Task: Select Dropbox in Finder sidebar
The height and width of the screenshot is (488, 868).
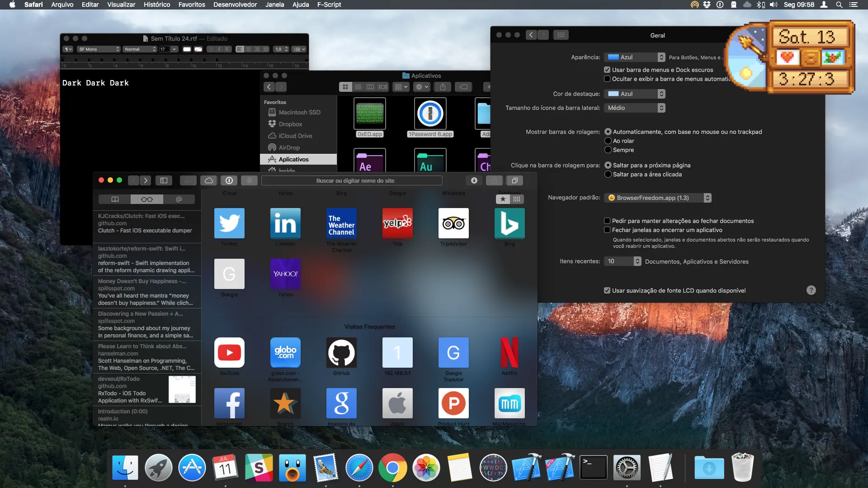Action: (290, 124)
